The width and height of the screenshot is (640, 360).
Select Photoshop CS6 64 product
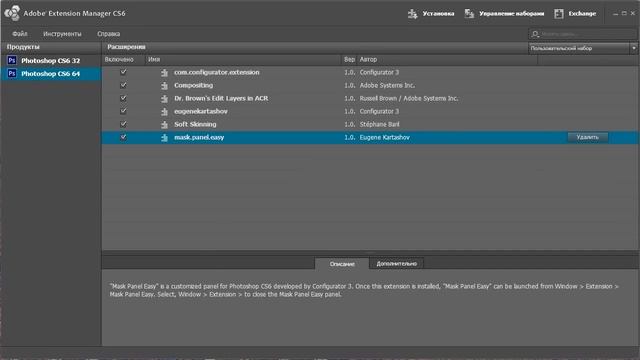[51, 73]
